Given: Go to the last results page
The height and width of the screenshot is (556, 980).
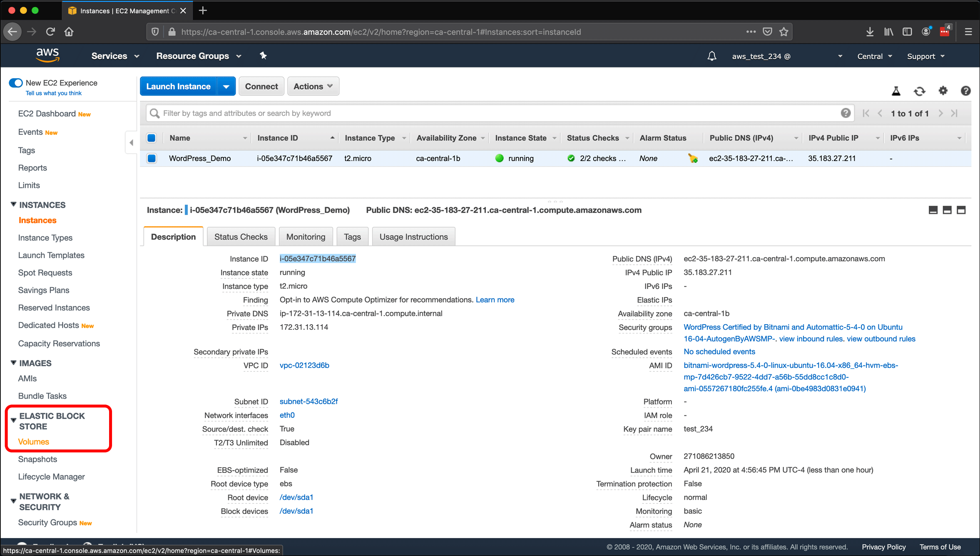Looking at the screenshot, I should [x=954, y=113].
